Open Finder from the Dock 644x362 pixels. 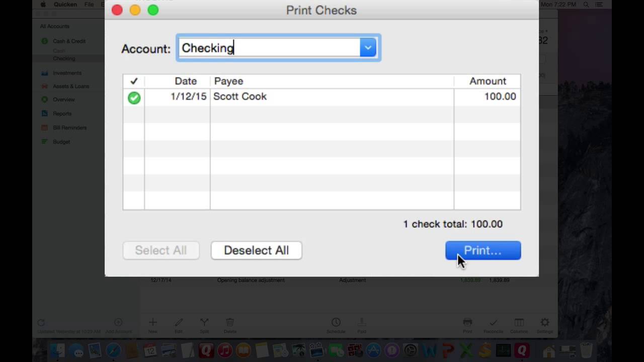point(58,350)
